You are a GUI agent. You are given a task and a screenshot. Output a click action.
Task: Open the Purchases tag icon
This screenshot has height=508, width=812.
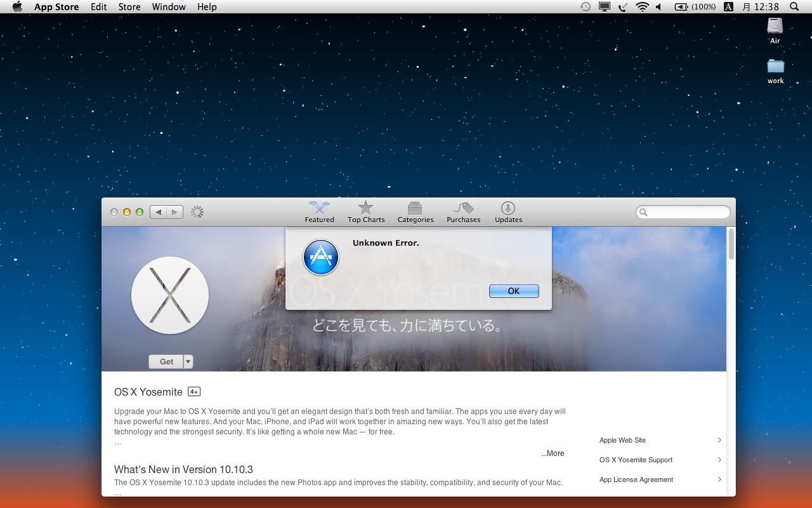464,208
